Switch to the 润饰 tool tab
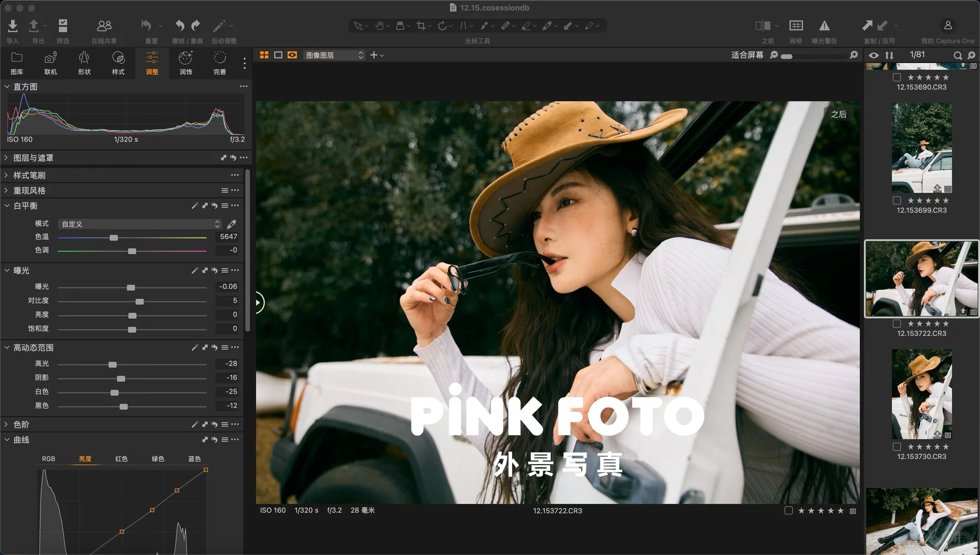The height and width of the screenshot is (555, 980). 185,63
